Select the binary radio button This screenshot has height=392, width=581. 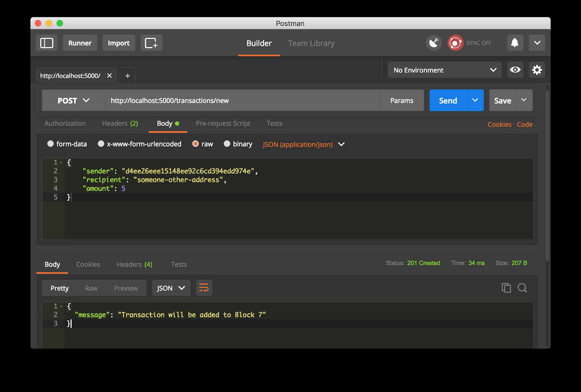click(x=227, y=144)
